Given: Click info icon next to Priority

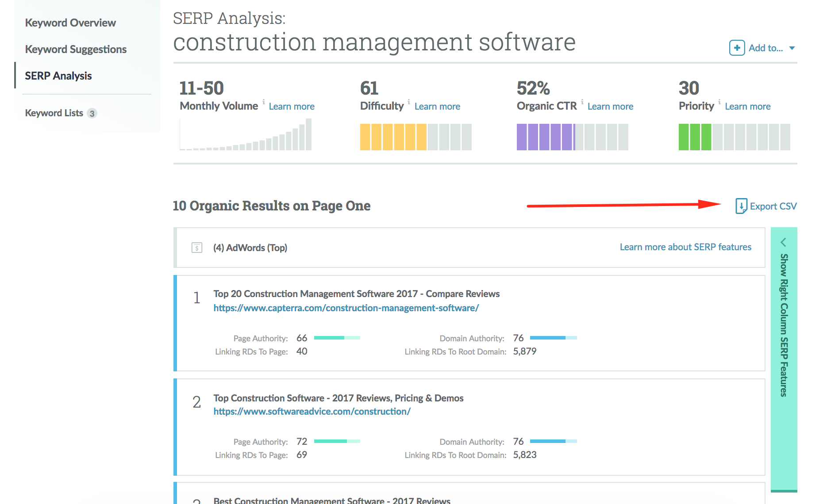Looking at the screenshot, I should 719,102.
